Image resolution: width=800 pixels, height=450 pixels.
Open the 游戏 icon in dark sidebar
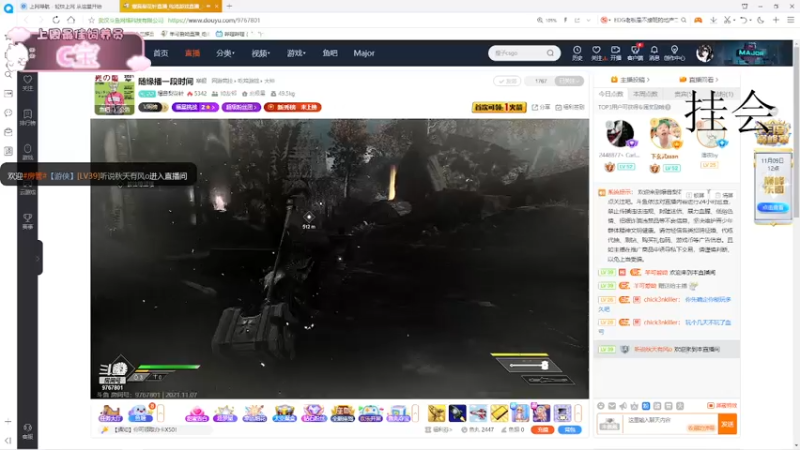point(28,152)
